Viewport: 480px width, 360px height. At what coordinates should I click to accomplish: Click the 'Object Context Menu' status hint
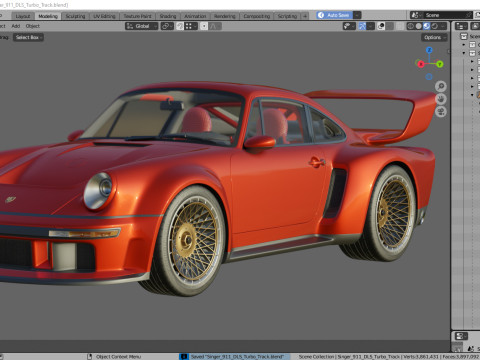(118, 357)
